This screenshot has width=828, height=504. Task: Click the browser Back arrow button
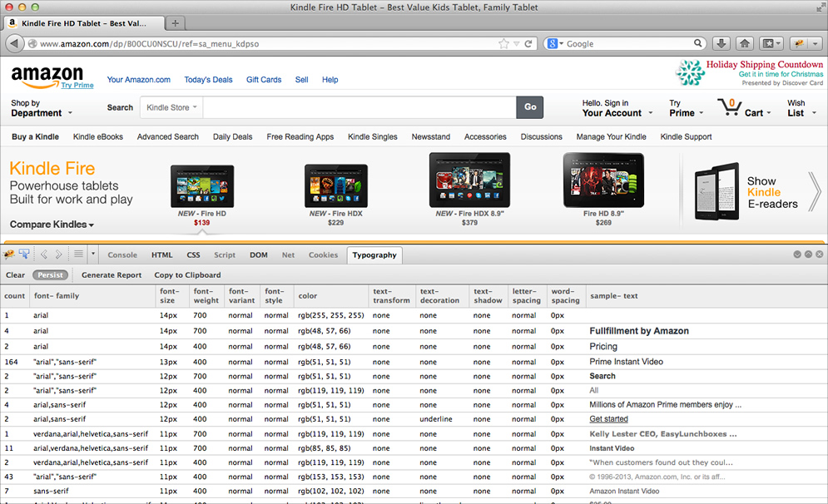coord(15,43)
